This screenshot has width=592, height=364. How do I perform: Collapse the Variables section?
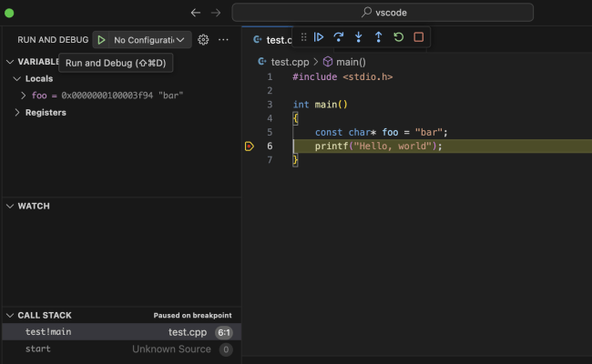pyautogui.click(x=10, y=62)
